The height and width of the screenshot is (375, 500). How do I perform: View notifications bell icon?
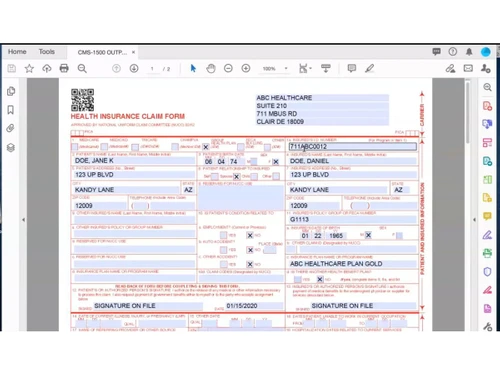(469, 52)
